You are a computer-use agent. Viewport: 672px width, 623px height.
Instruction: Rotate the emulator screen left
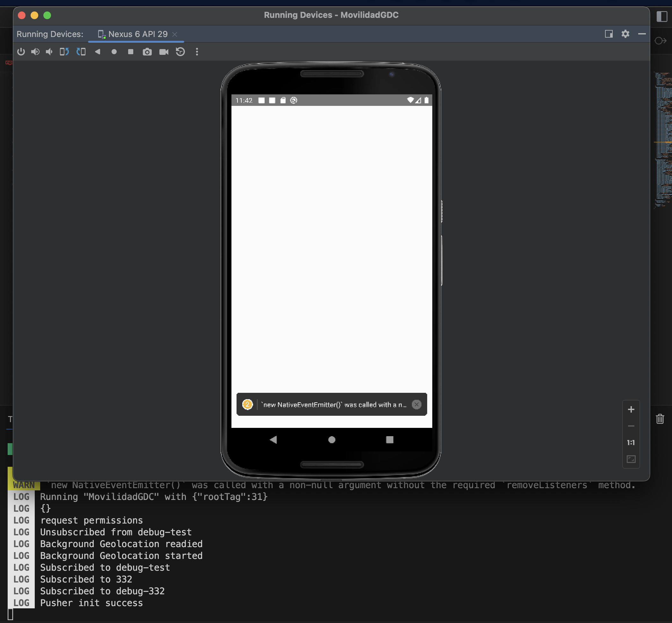click(64, 52)
